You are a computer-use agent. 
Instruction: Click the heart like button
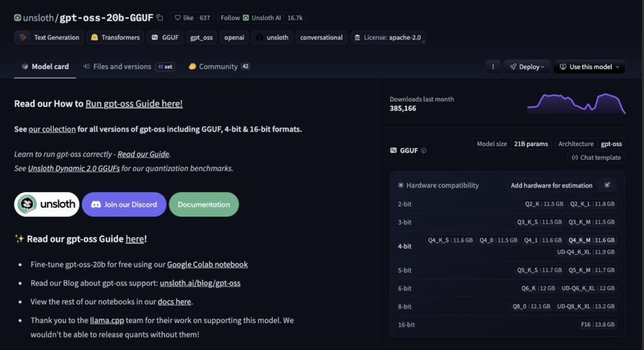coord(184,18)
